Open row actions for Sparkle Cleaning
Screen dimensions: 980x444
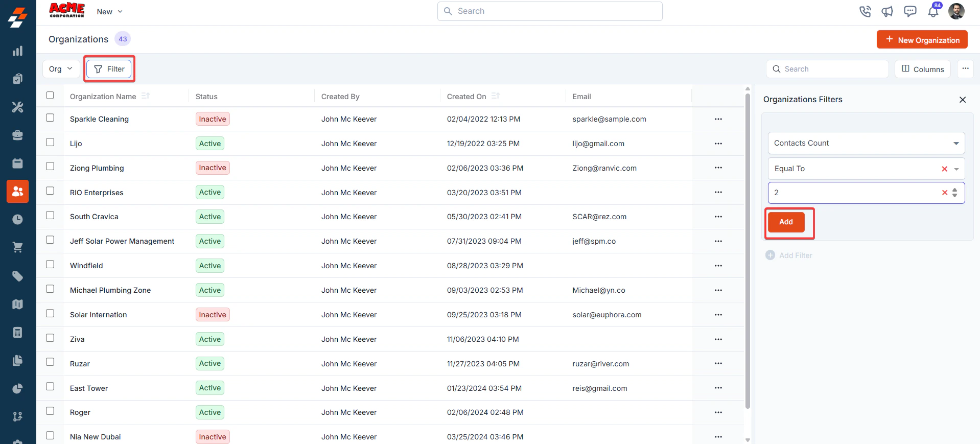pos(718,119)
